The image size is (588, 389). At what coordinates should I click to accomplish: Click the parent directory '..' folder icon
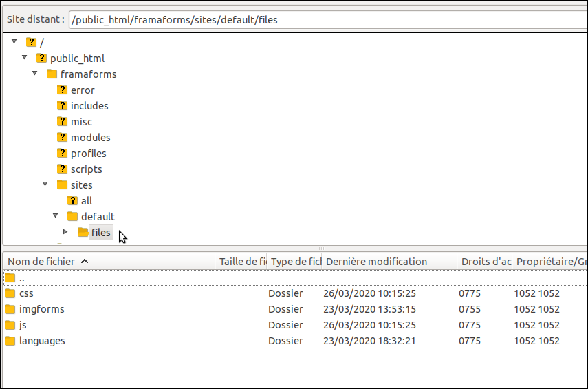10,278
